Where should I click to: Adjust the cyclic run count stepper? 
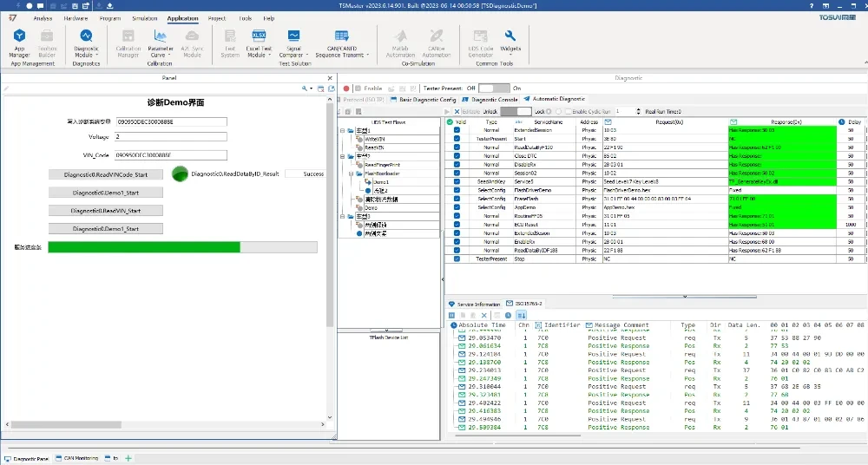tap(639, 111)
